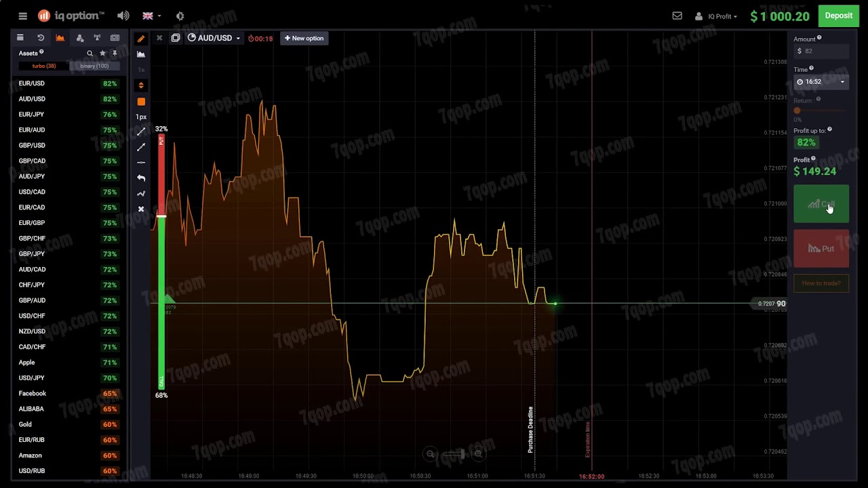
Task: Click help icon next to Assets
Action: coord(41,52)
